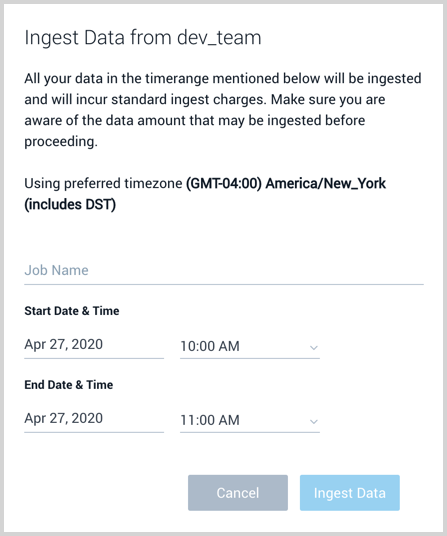Screen dimensions: 447x536
Task: Click the Start Date & Time label
Action: pos(72,311)
